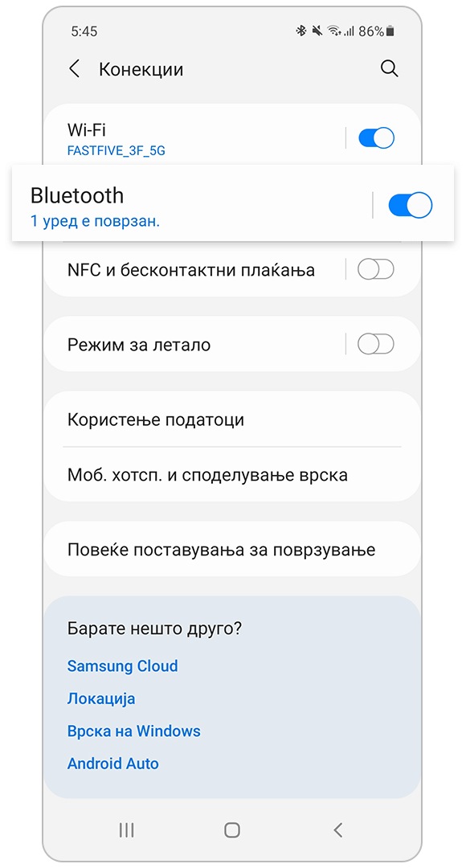Tap the muted sound icon in status bar

[317, 30]
